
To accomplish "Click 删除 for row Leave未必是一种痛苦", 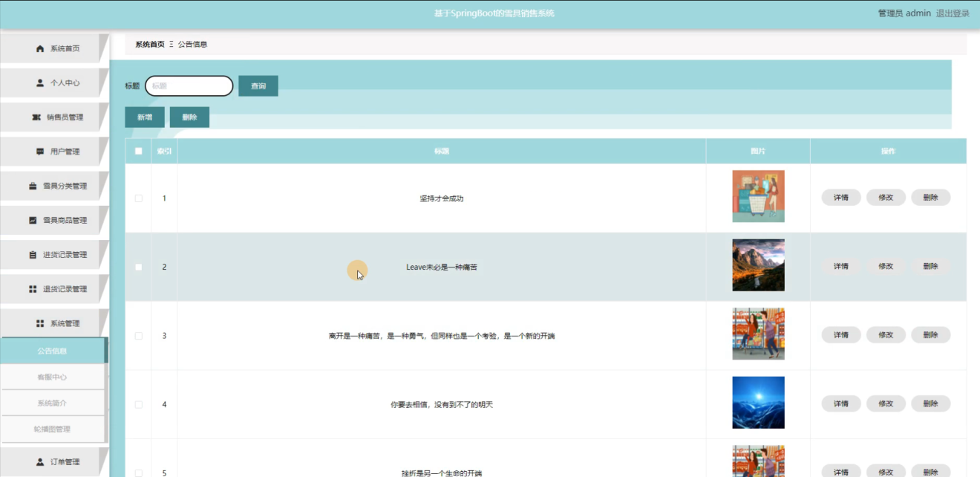I will click(931, 266).
